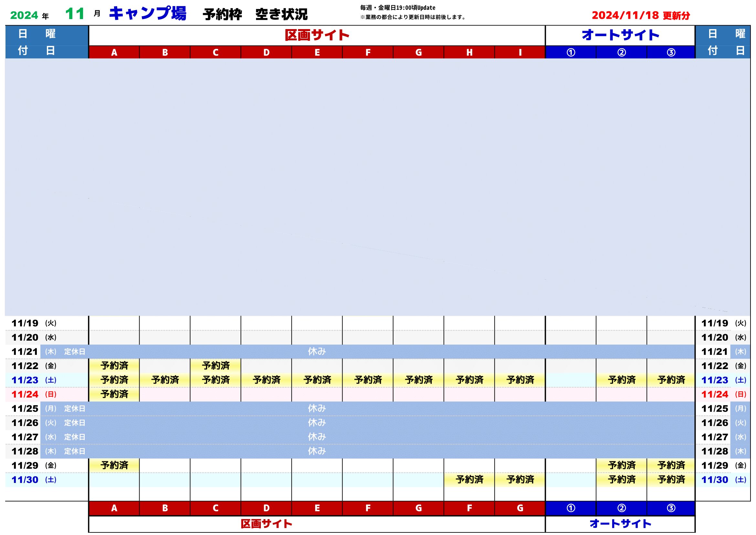Click the 予約枠 空き状況 heading
The width and height of the screenshot is (756, 535).
coord(255,15)
